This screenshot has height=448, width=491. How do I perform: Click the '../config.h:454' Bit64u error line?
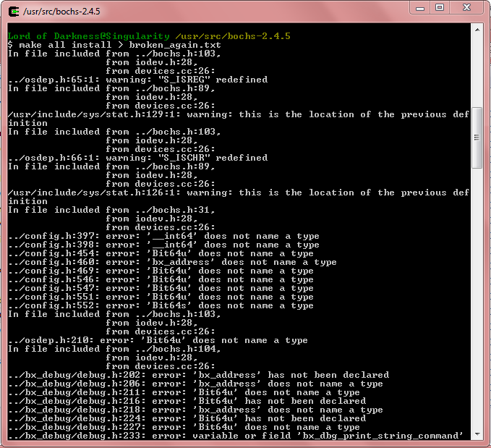161,253
